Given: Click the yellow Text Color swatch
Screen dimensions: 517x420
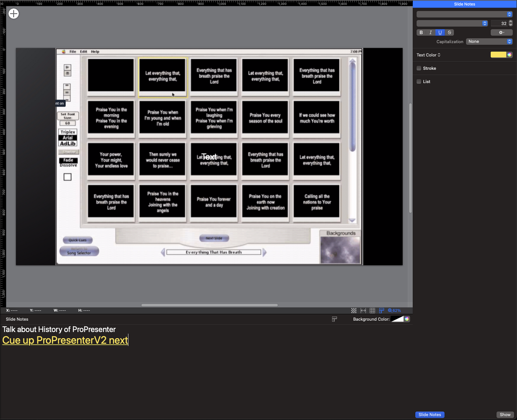Looking at the screenshot, I should (x=498, y=55).
